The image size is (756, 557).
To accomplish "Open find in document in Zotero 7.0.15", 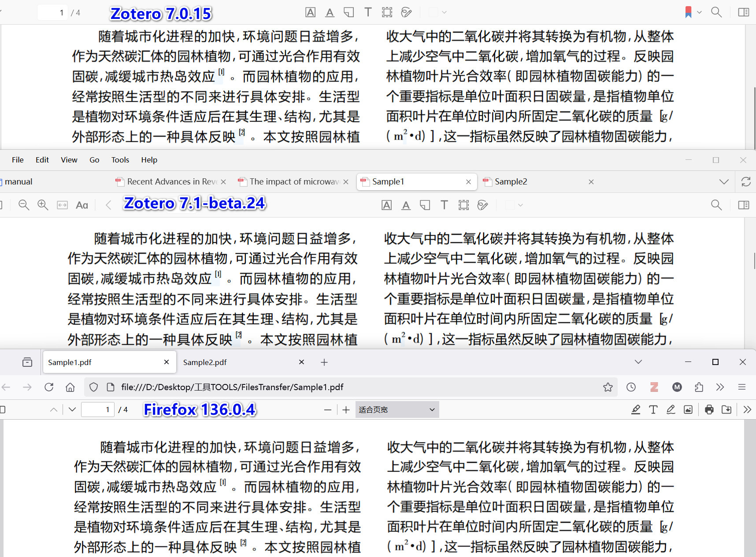I will 716,12.
